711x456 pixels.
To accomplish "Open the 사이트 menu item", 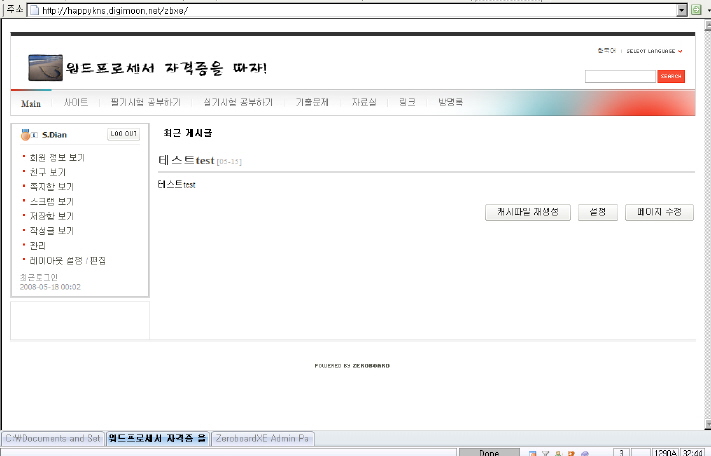I will point(76,102).
